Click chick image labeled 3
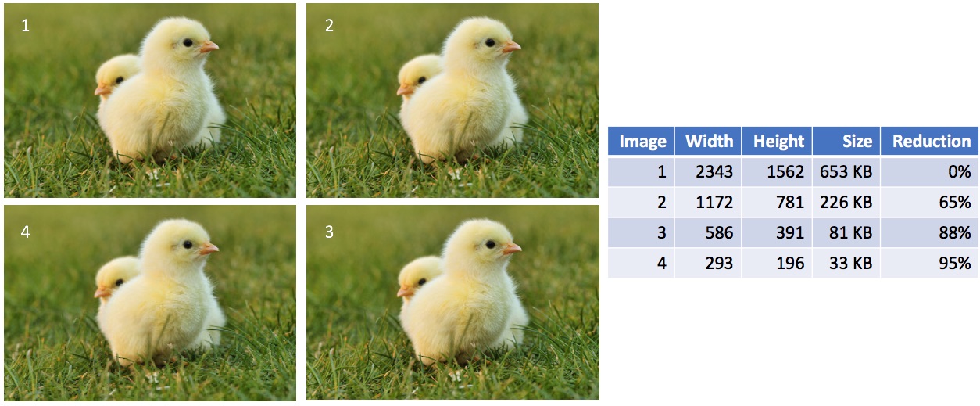 point(452,303)
